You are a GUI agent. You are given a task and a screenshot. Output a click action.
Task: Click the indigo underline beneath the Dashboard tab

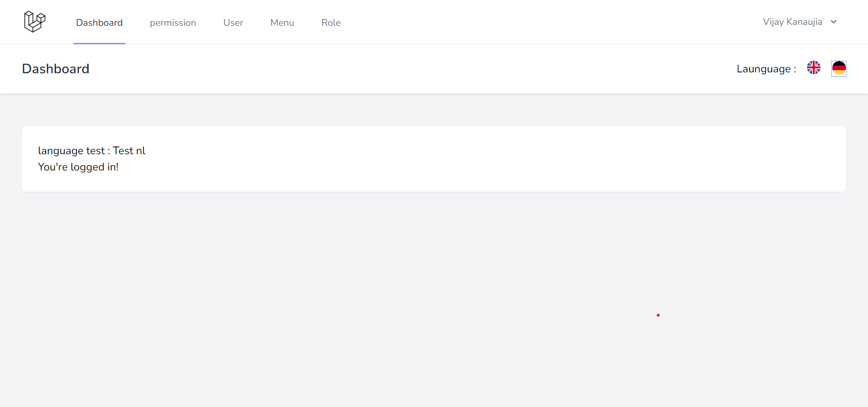[99, 43]
